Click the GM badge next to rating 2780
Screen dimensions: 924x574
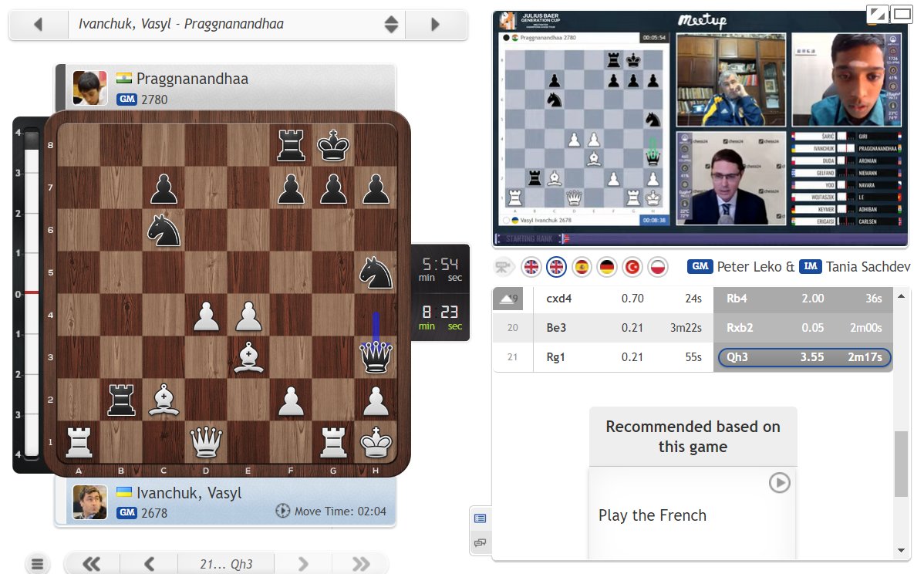126,99
